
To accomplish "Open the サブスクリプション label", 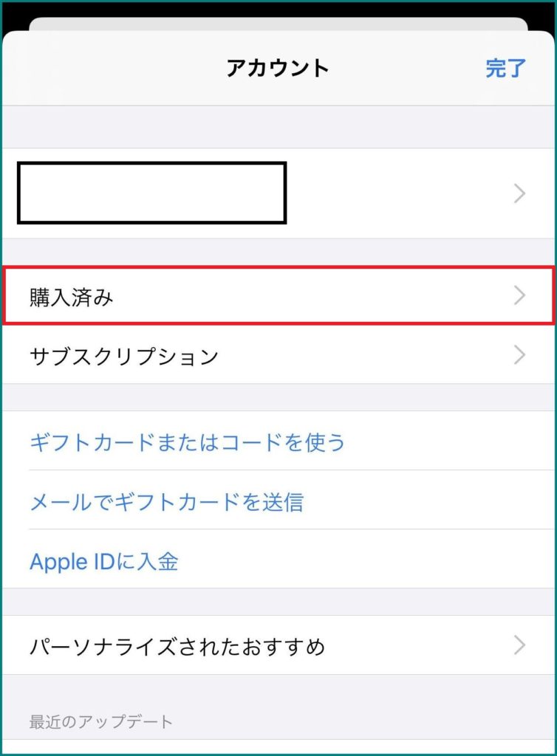I will pos(124,357).
